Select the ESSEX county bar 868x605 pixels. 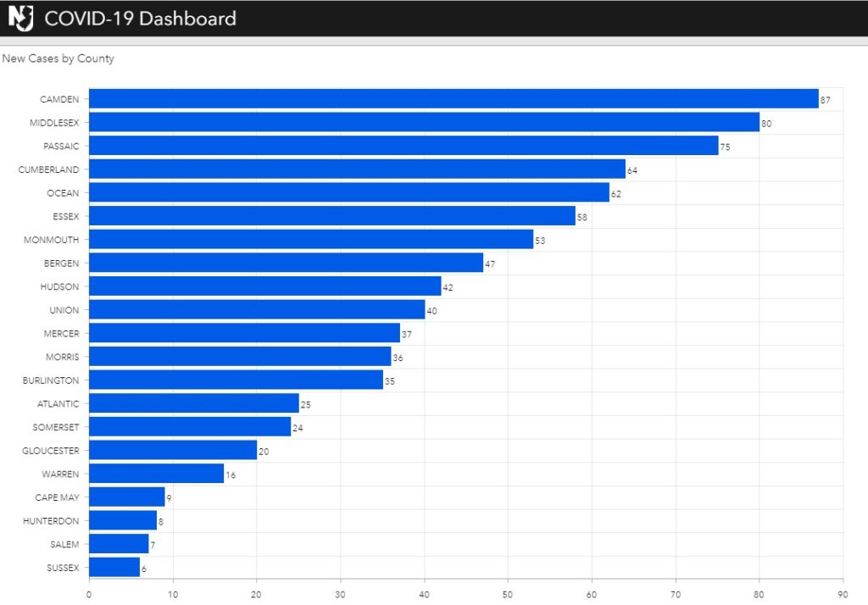tap(332, 216)
